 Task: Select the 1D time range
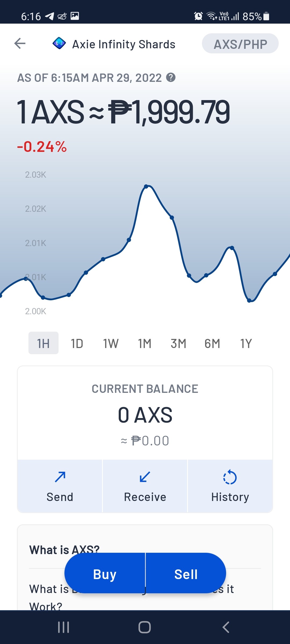(x=77, y=343)
